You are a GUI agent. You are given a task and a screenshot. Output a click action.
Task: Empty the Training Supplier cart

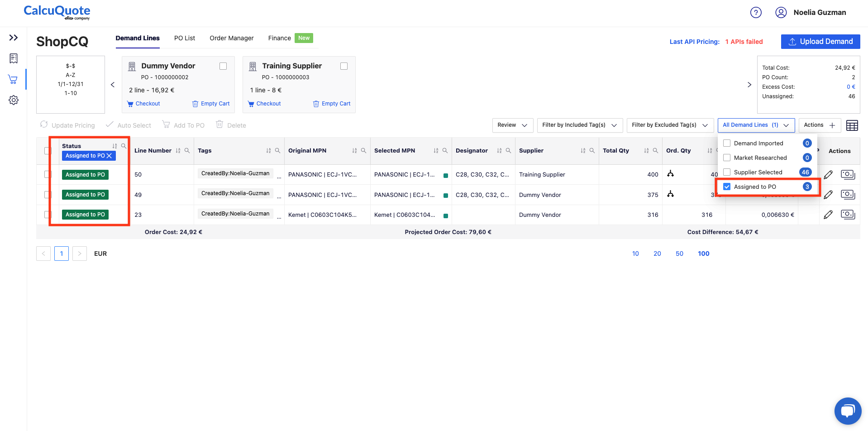(x=332, y=104)
